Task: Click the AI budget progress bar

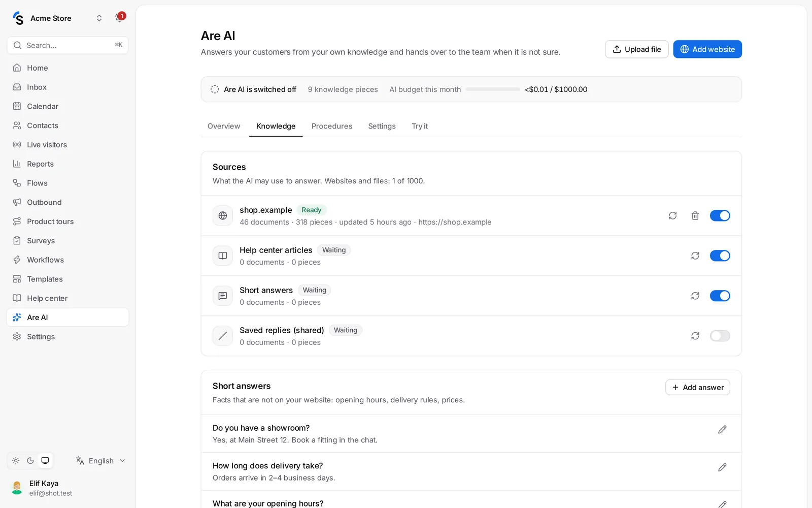Action: 493,89
